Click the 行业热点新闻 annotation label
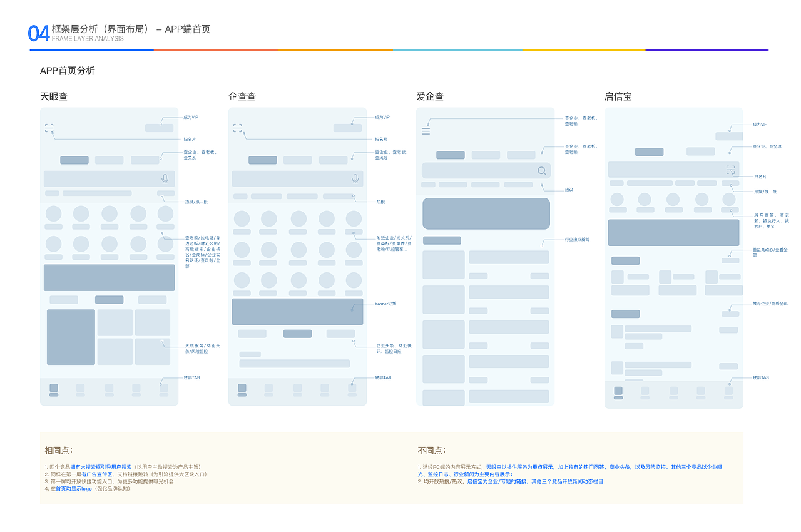Screen dimensions: 801x532 (577, 240)
